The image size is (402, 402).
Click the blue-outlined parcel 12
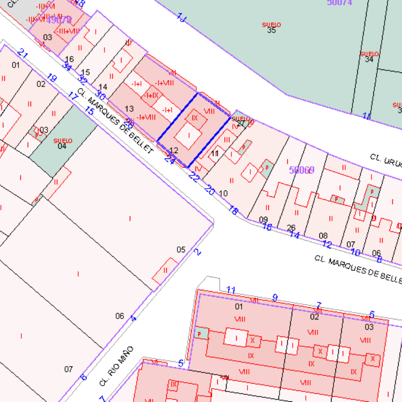click(x=194, y=130)
